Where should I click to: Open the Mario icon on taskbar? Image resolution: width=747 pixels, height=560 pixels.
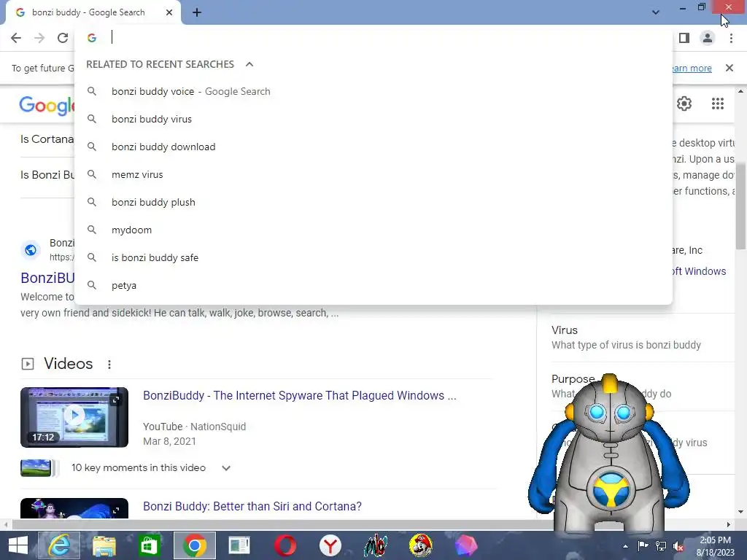[x=421, y=545]
